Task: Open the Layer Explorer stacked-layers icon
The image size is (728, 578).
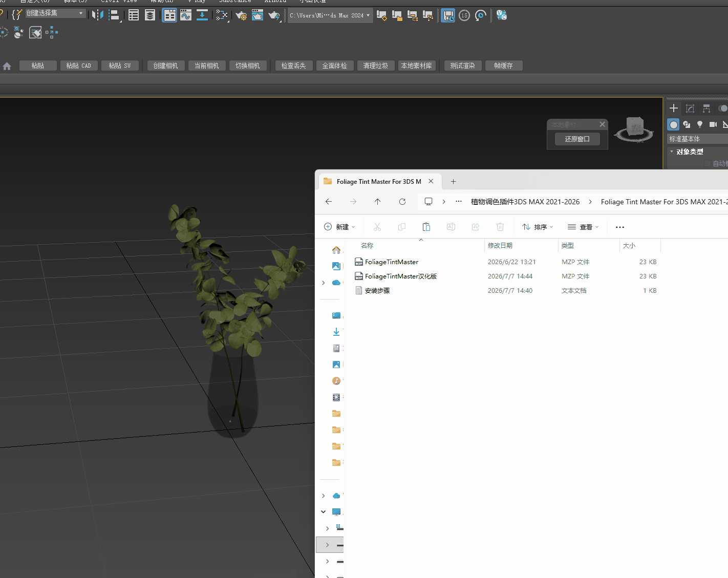Action: tap(150, 15)
